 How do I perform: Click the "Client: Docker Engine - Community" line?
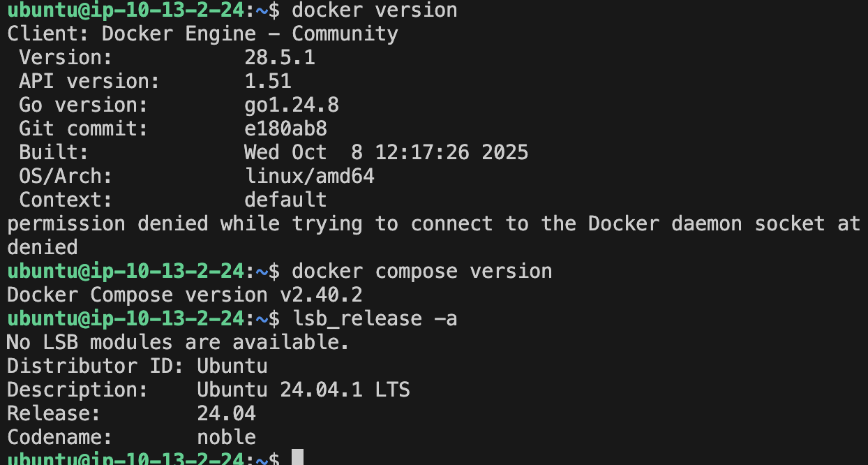click(x=202, y=34)
